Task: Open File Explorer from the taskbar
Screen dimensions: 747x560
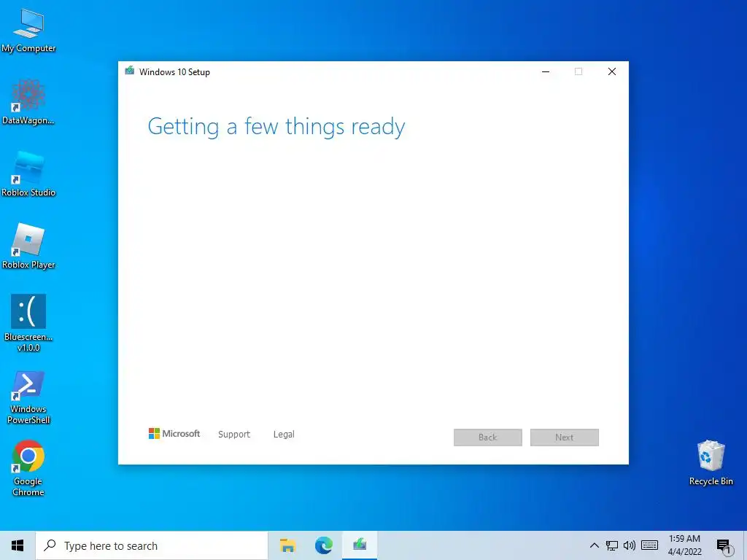Action: (287, 545)
